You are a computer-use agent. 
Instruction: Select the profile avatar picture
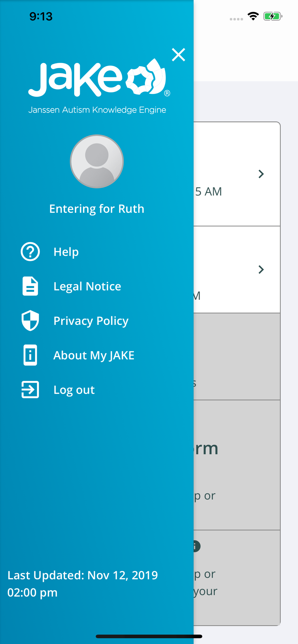[x=97, y=161]
